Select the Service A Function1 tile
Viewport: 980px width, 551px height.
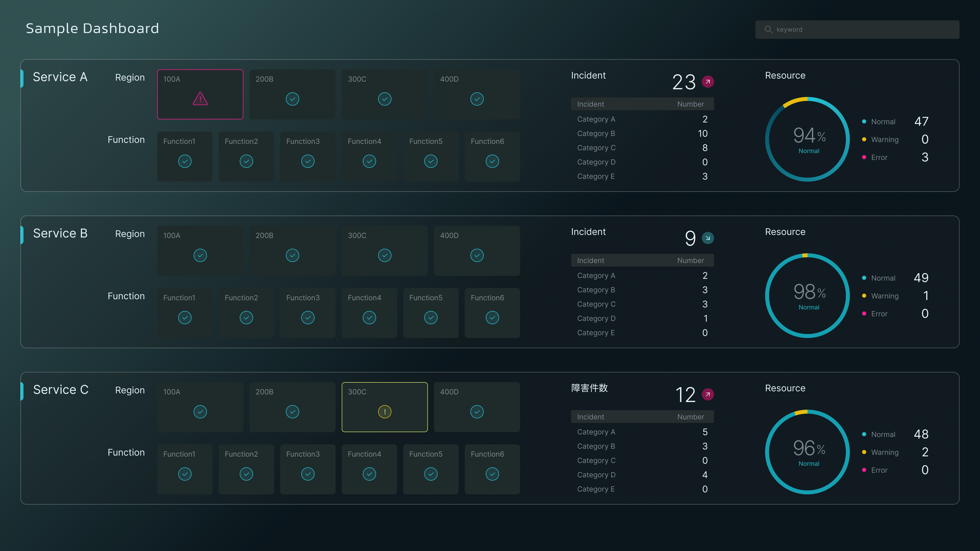(x=185, y=156)
